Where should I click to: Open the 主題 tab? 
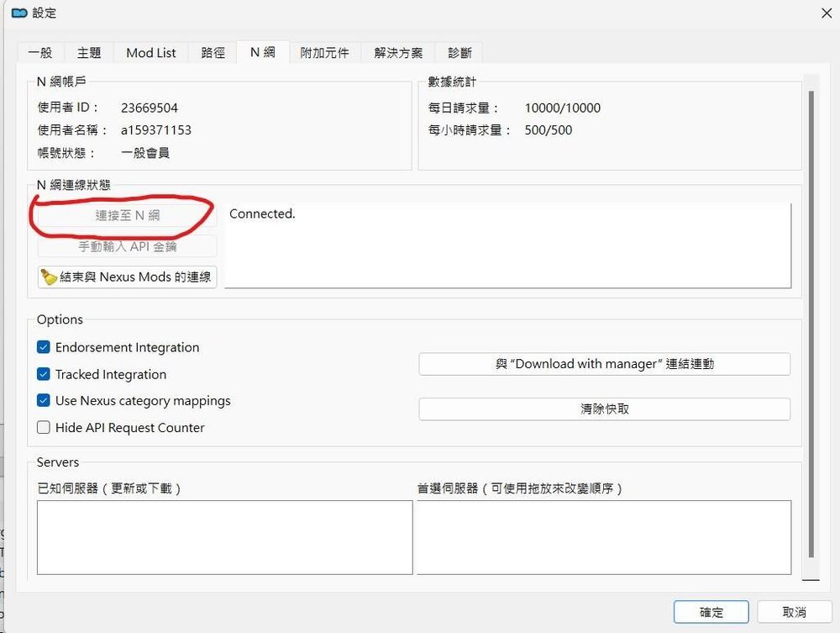tap(89, 52)
